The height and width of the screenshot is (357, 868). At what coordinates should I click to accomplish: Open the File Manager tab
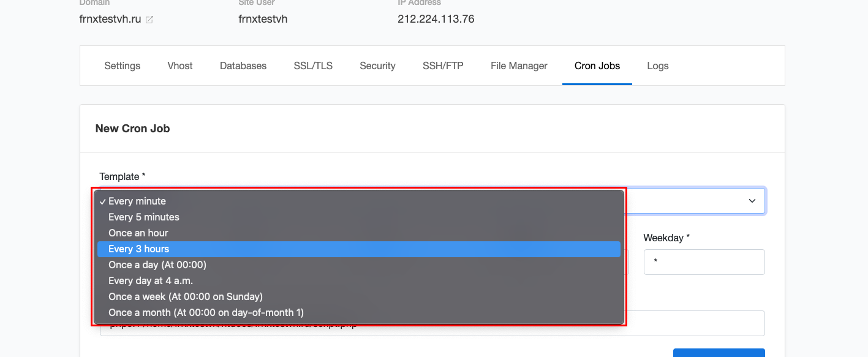pos(519,66)
